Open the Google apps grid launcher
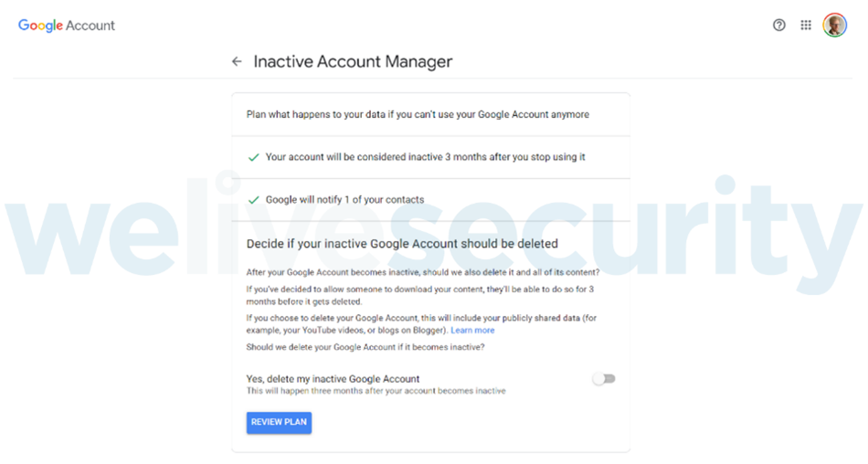 coord(806,26)
